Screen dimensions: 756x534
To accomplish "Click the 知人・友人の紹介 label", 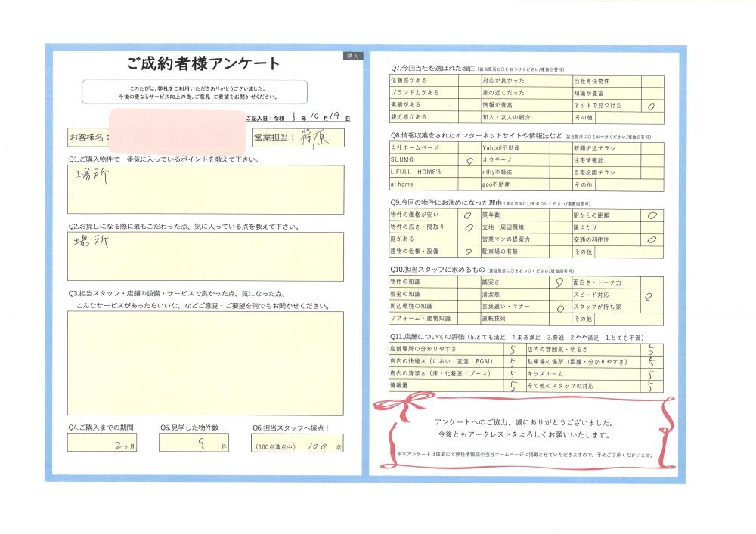I will click(x=507, y=117).
